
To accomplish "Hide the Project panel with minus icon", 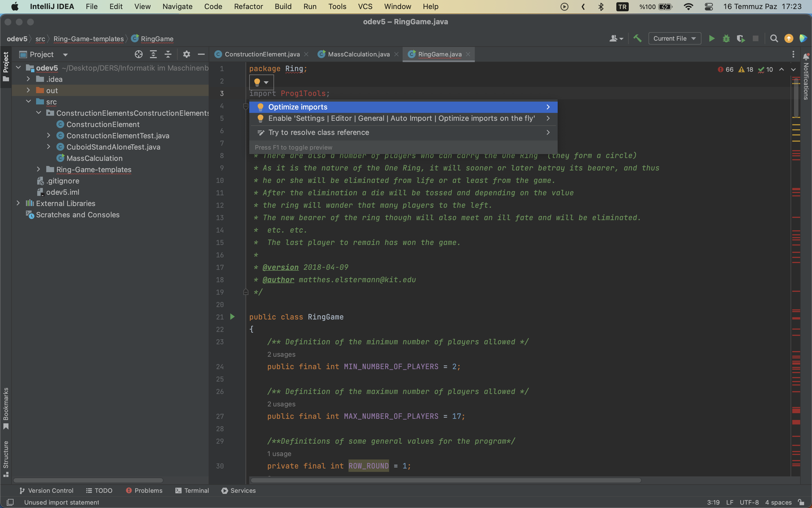I will 201,54.
